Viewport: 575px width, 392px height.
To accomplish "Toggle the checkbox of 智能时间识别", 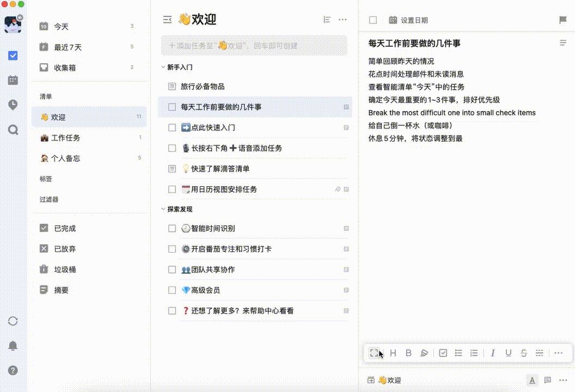I will coord(172,229).
